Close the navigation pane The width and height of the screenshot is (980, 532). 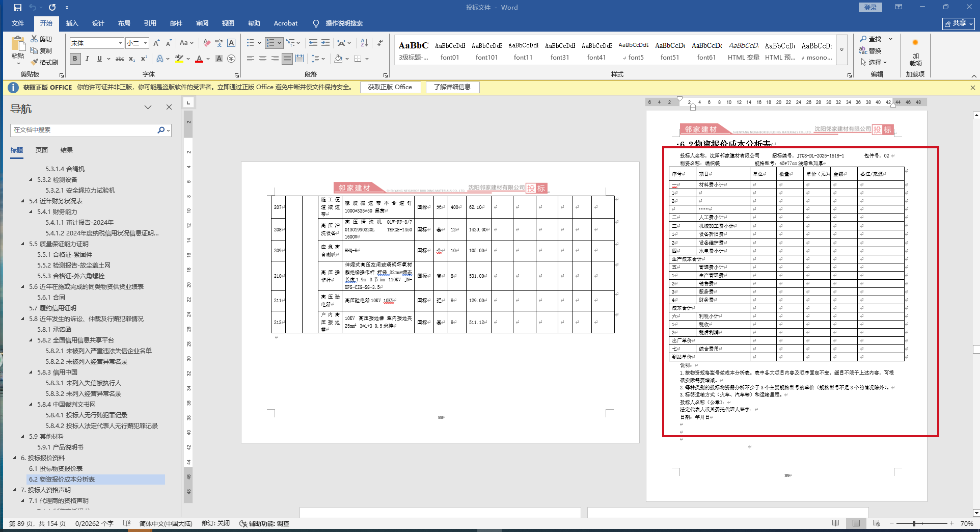[x=169, y=107]
